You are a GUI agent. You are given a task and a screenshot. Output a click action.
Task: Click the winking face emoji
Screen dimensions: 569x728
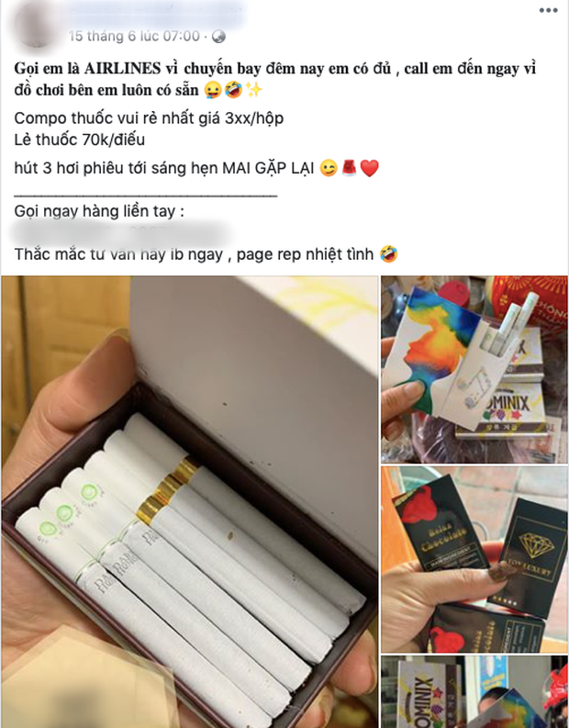pyautogui.click(x=329, y=168)
